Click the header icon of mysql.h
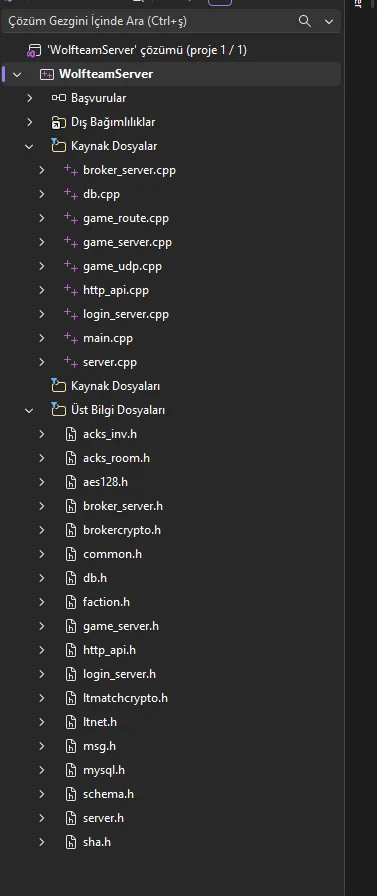Image resolution: width=377 pixels, height=896 pixels. [x=71, y=770]
